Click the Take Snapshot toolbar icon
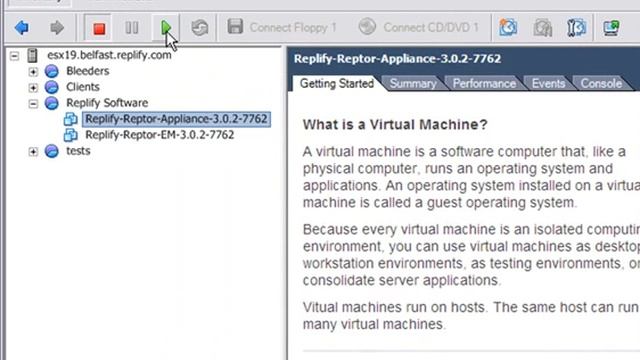 (x=508, y=27)
